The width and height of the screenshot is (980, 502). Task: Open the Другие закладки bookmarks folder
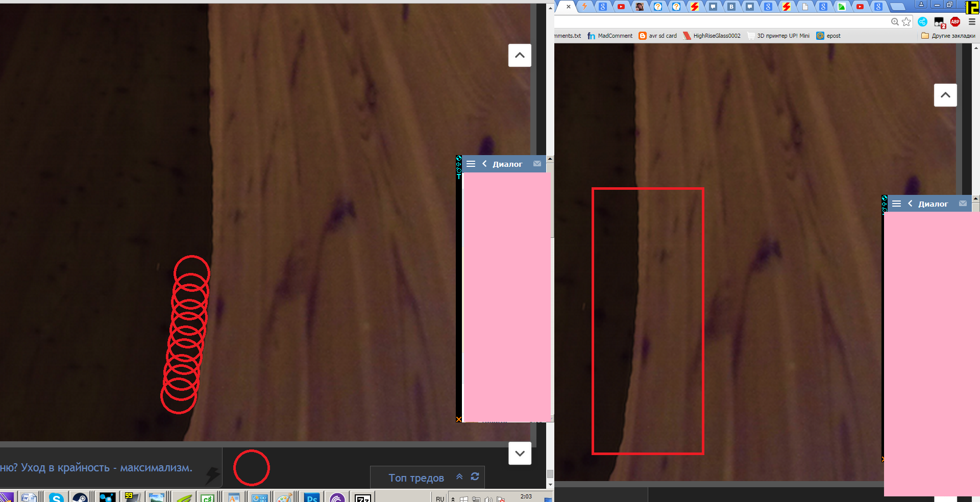(948, 36)
